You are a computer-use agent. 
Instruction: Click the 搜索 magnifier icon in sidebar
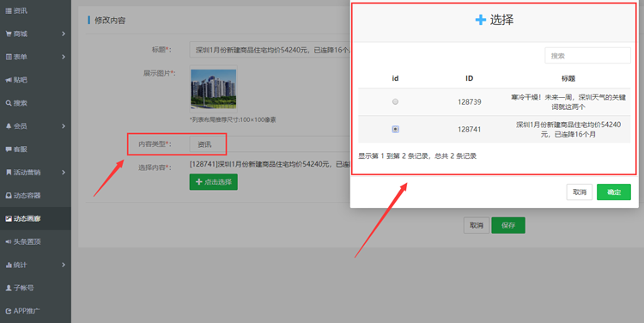[9, 103]
